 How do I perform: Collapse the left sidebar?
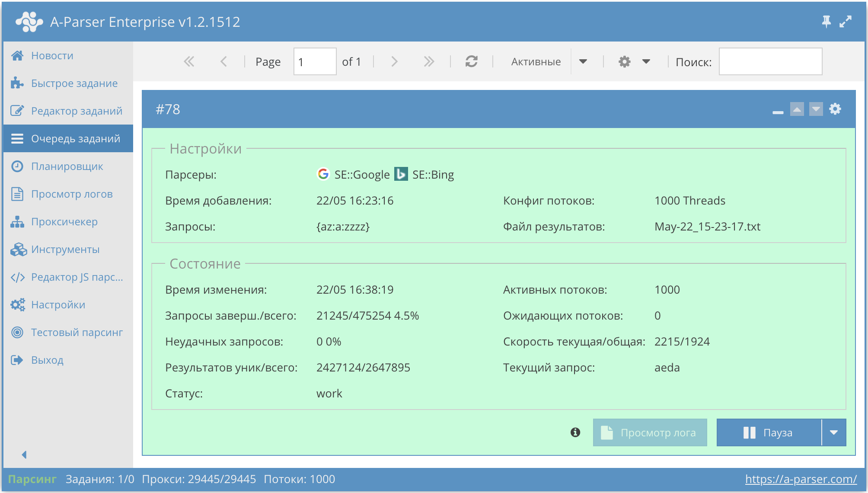coord(25,455)
